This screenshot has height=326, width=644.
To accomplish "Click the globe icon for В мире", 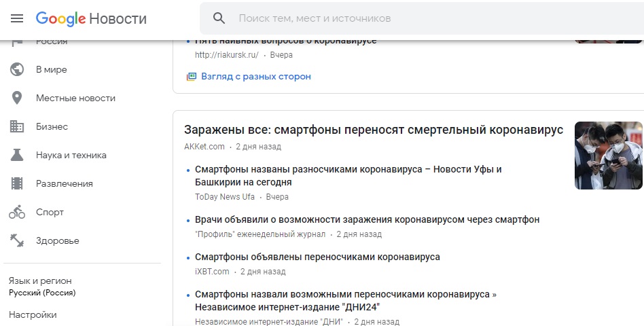I will 17,69.
